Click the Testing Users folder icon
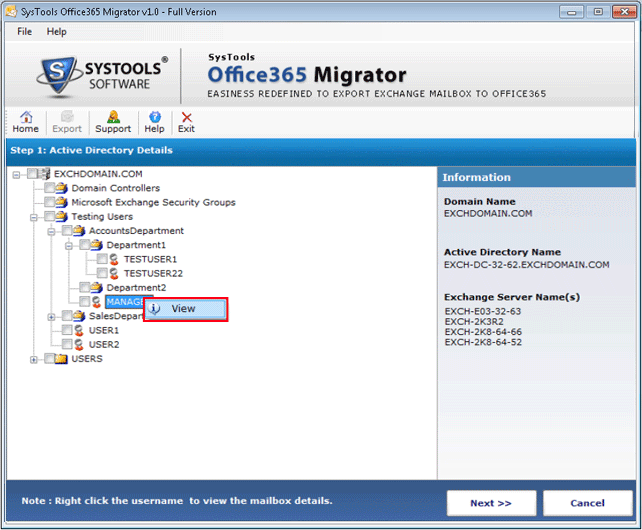Screen dimensions: 642x530 tap(61, 216)
